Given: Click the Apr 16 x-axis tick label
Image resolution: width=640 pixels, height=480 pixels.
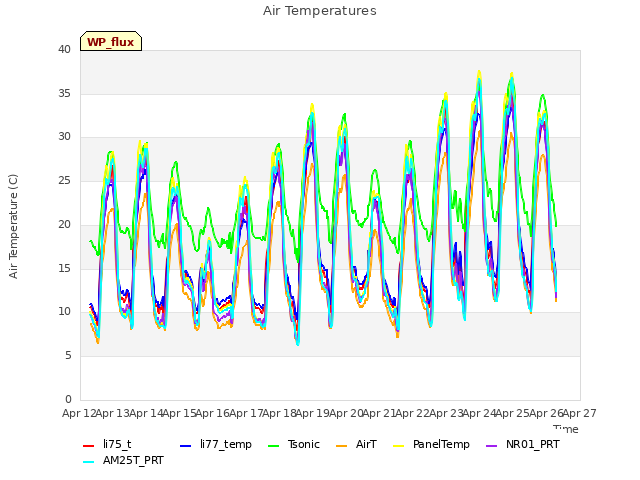Looking at the screenshot, I should [212, 413].
